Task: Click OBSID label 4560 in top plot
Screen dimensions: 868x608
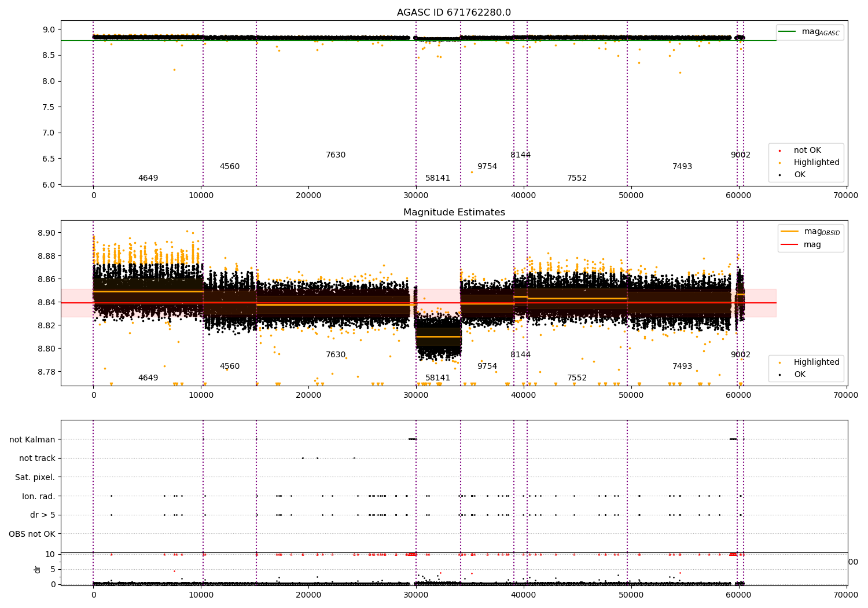Action: (230, 167)
